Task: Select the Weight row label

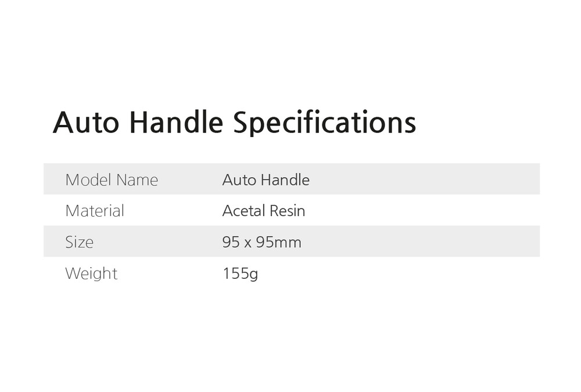Action: [x=91, y=273]
